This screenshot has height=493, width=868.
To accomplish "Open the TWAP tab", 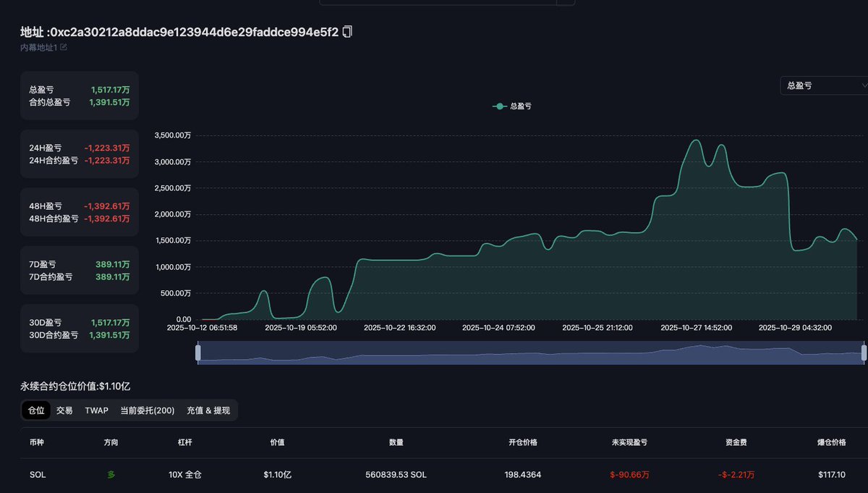I will click(x=96, y=410).
